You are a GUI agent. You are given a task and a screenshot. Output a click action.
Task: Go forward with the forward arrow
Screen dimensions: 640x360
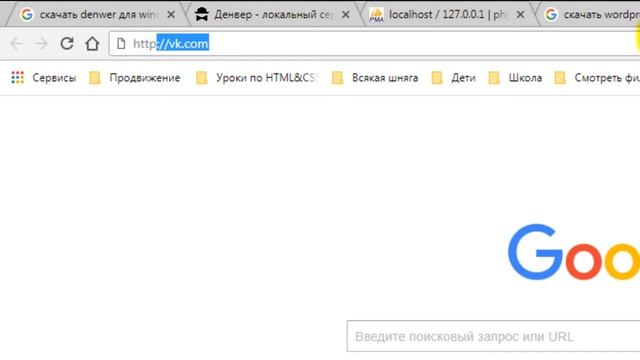(x=41, y=43)
